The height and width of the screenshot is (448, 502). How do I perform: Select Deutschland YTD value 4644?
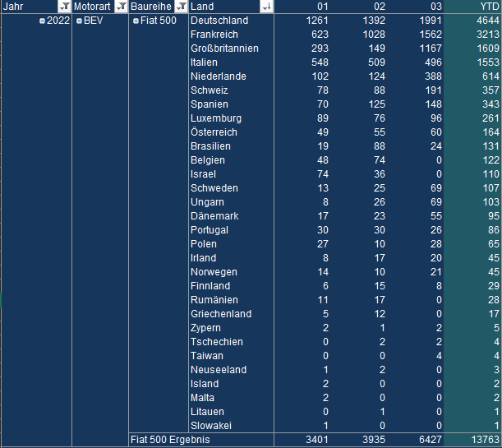(x=486, y=21)
